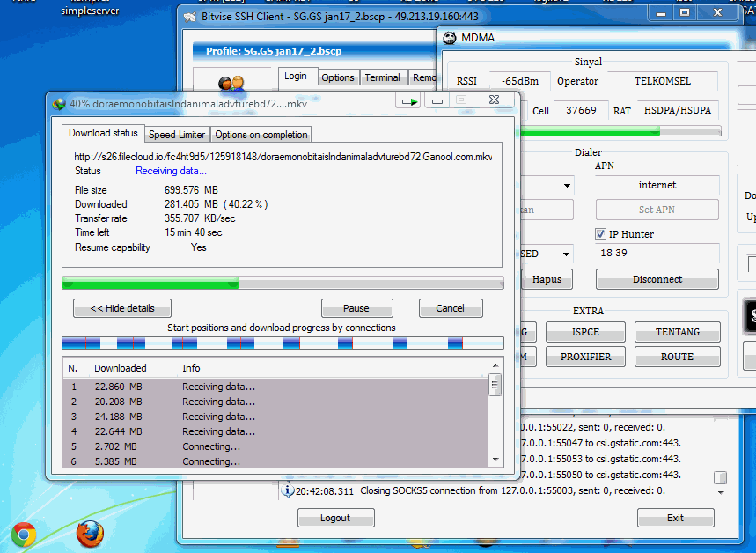The width and height of the screenshot is (756, 553).
Task: Click the Bitvise log scrollbar down arrow
Action: [721, 493]
